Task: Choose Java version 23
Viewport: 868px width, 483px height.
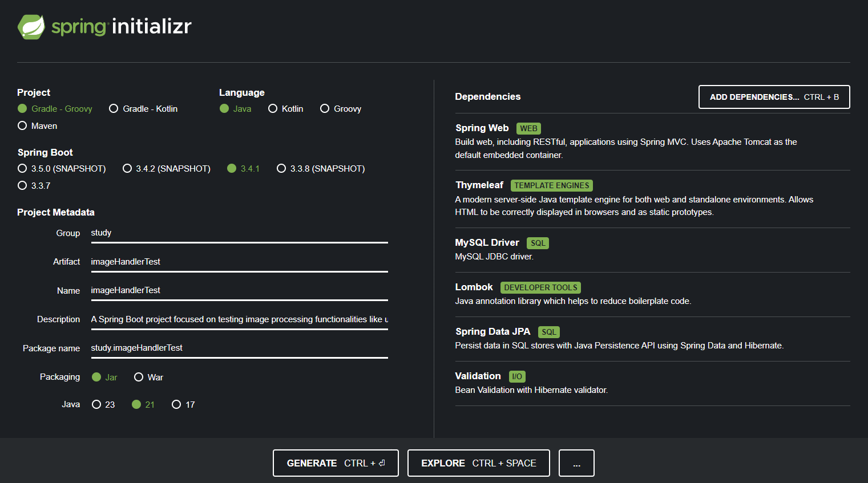Action: [103, 404]
